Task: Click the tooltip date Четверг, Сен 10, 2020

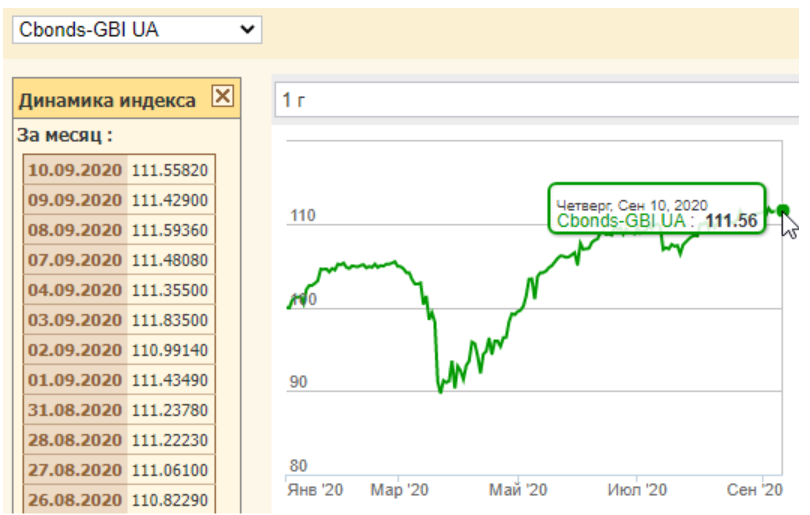Action: (x=632, y=205)
